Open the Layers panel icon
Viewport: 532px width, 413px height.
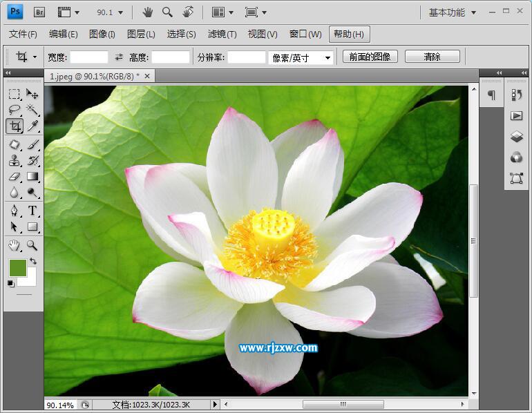click(516, 137)
